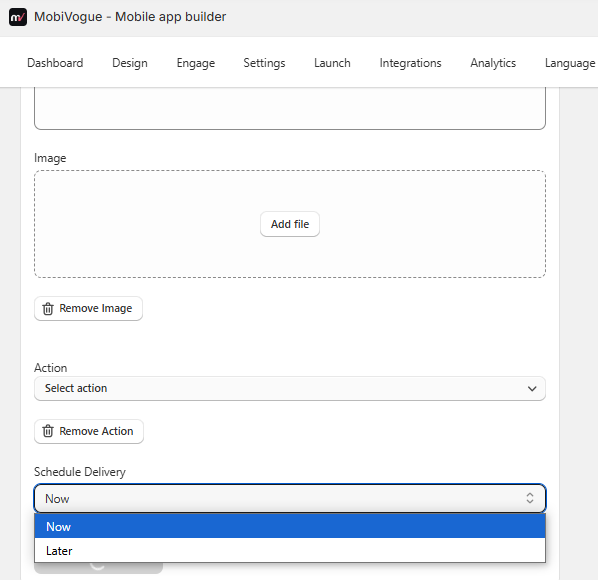This screenshot has width=598, height=580.
Task: Click the Remove Image button
Action: click(88, 308)
